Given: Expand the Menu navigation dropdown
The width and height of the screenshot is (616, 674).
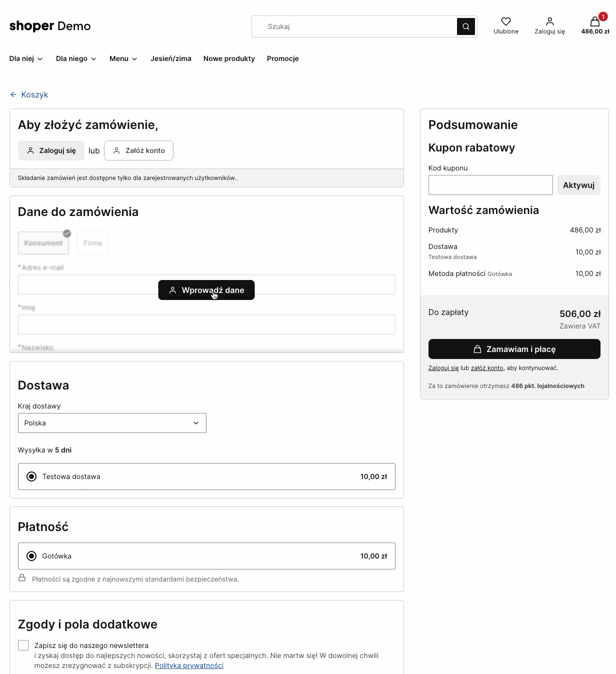Looking at the screenshot, I should tap(122, 58).
